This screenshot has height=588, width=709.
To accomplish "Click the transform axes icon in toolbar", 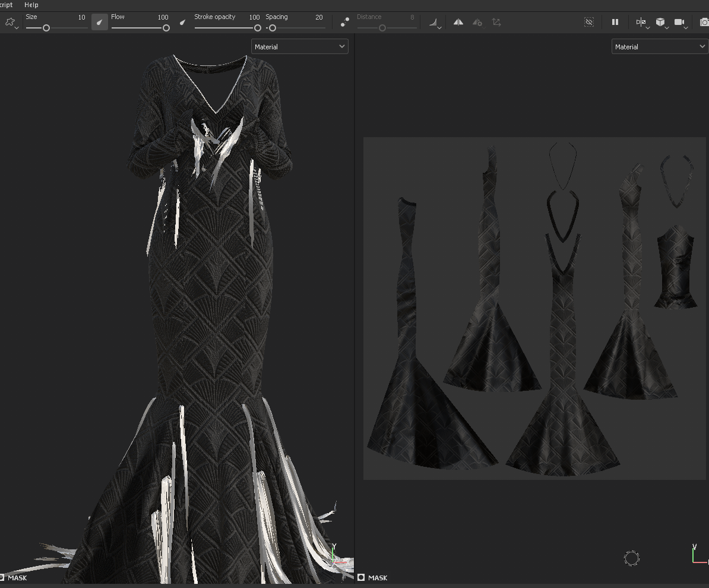I will [x=496, y=23].
